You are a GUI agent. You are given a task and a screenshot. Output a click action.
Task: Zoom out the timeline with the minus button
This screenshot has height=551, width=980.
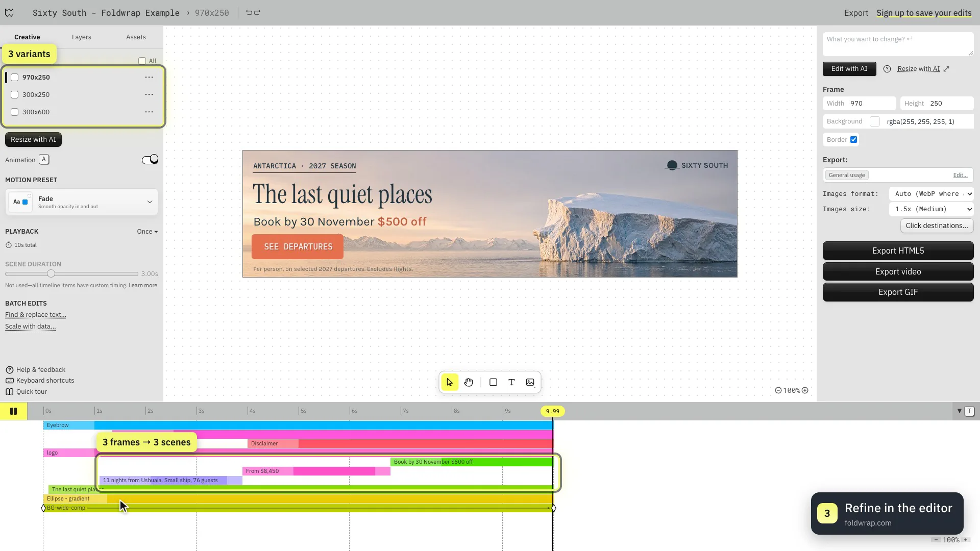pyautogui.click(x=936, y=540)
